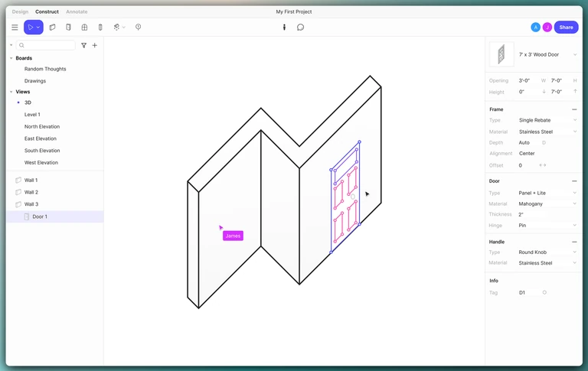
Task: Select the tag marker pin tool
Action: pos(139,27)
